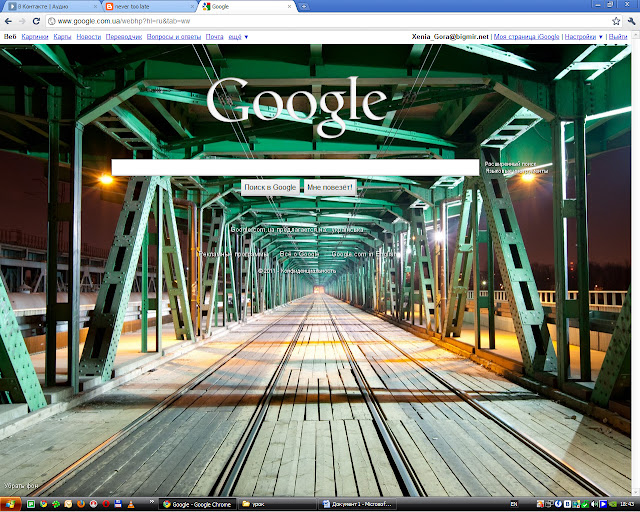Close the never too late tab
640x512 pixels.
192,7
